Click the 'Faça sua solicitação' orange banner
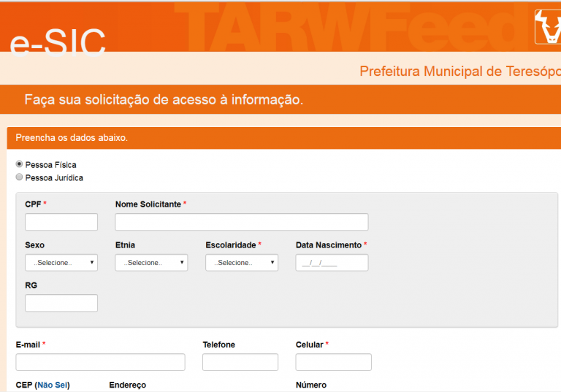This screenshot has width=561, height=392. [x=164, y=99]
